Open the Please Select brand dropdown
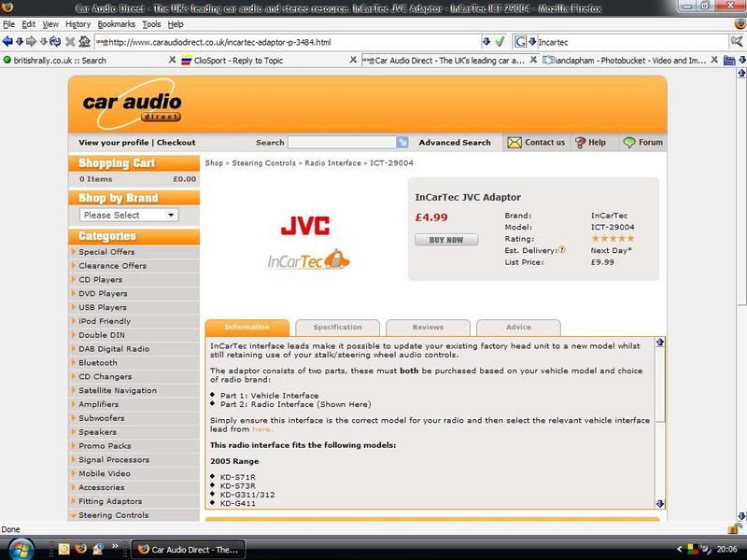 [129, 215]
